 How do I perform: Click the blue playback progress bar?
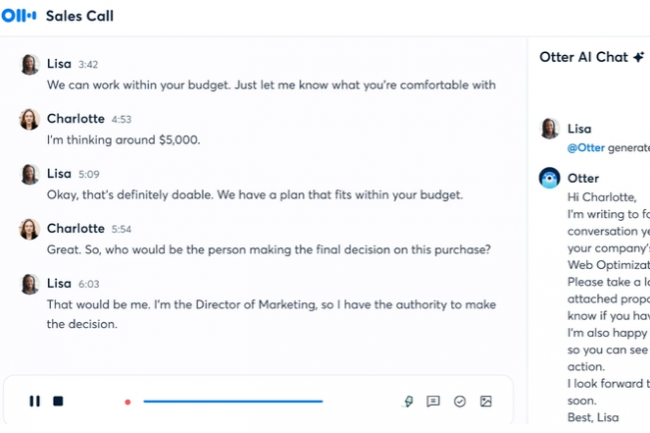point(232,402)
